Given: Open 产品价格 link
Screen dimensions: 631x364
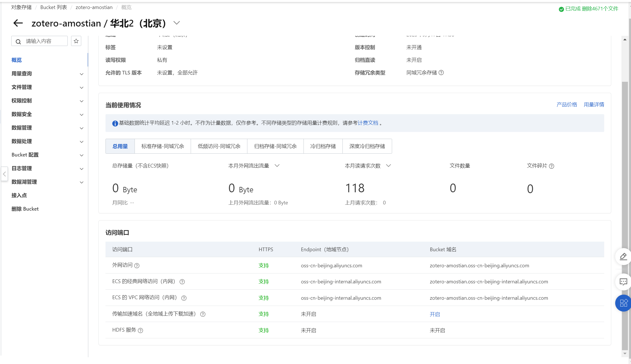Looking at the screenshot, I should [567, 105].
